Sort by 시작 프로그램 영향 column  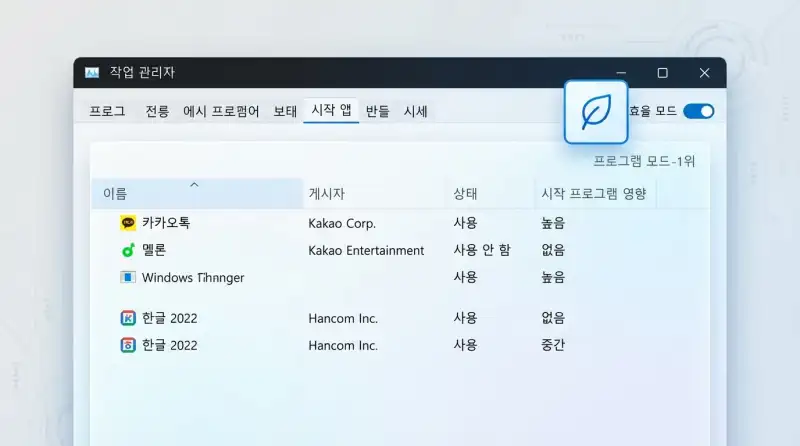point(593,194)
